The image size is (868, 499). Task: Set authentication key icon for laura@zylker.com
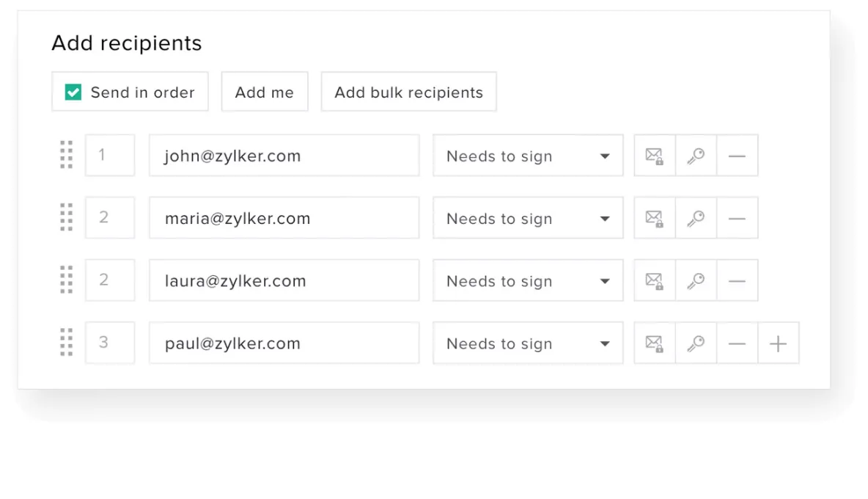696,281
